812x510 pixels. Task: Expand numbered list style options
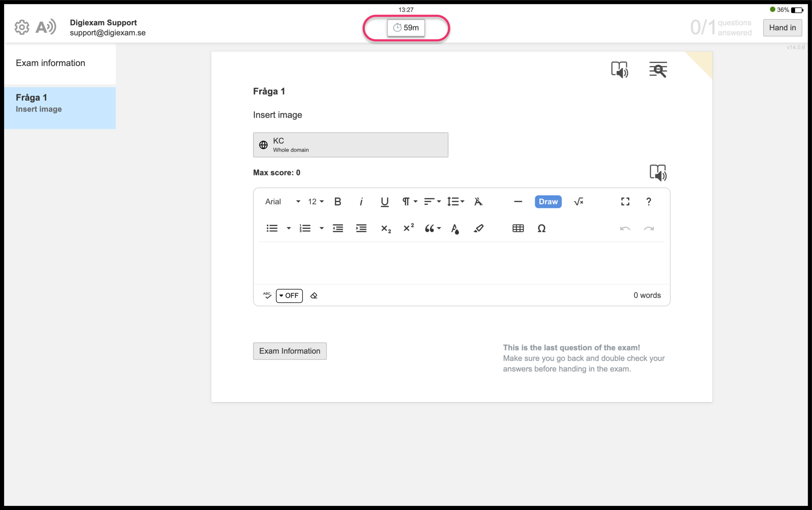[x=322, y=228]
